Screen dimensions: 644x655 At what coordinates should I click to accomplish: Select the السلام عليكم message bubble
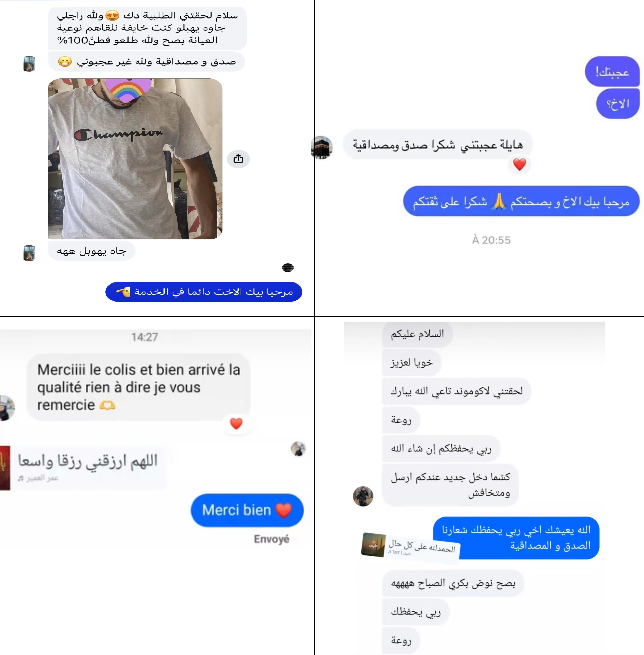[417, 334]
